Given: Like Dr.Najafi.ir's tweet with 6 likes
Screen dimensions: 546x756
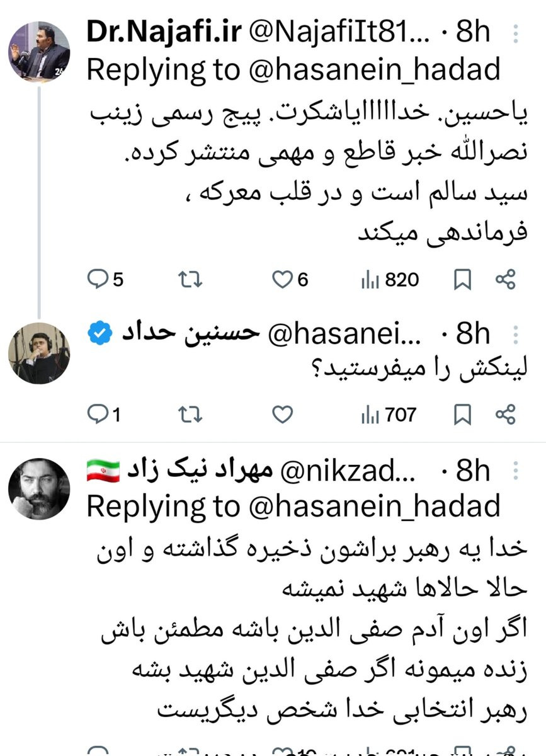Looking at the screenshot, I should coord(290,280).
